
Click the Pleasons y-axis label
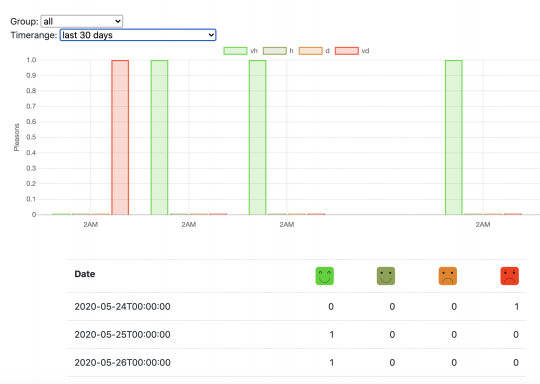[x=17, y=137]
